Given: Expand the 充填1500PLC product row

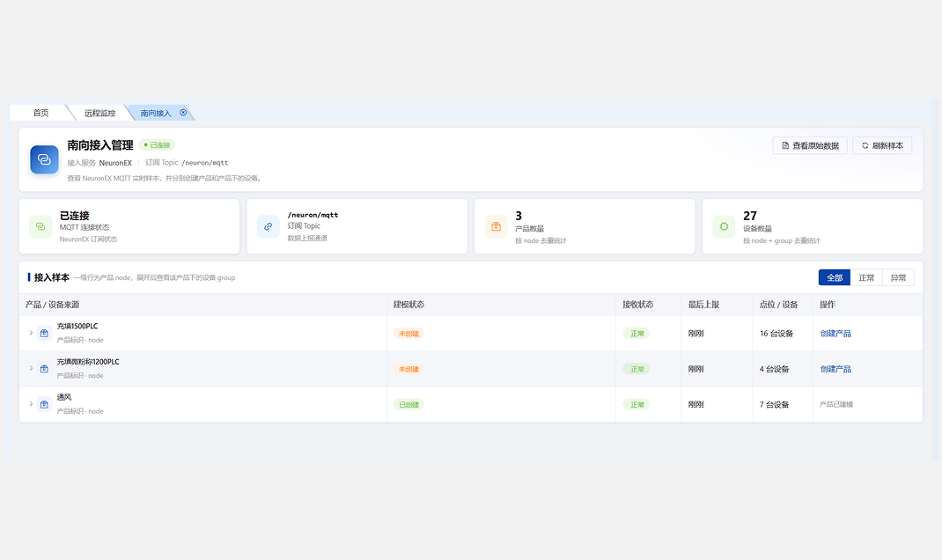Looking at the screenshot, I should [x=31, y=332].
